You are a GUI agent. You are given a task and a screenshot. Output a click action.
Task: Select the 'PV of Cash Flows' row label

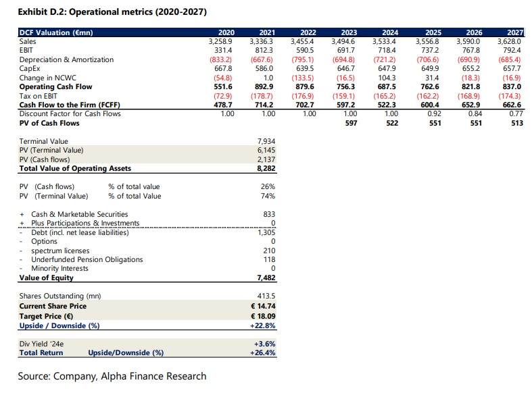49,124
